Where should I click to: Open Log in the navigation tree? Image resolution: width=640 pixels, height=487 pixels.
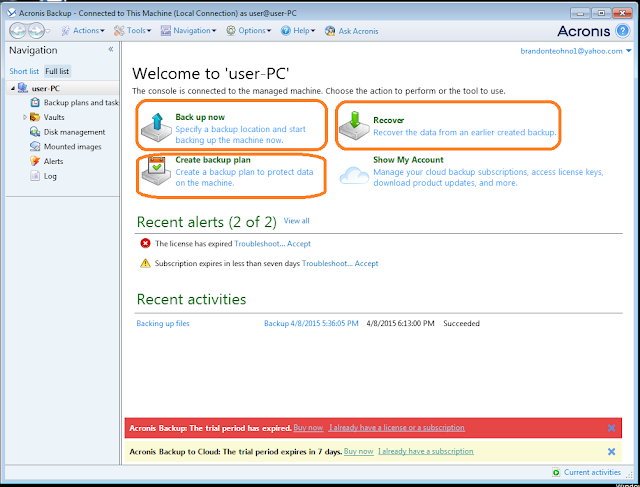click(x=50, y=176)
